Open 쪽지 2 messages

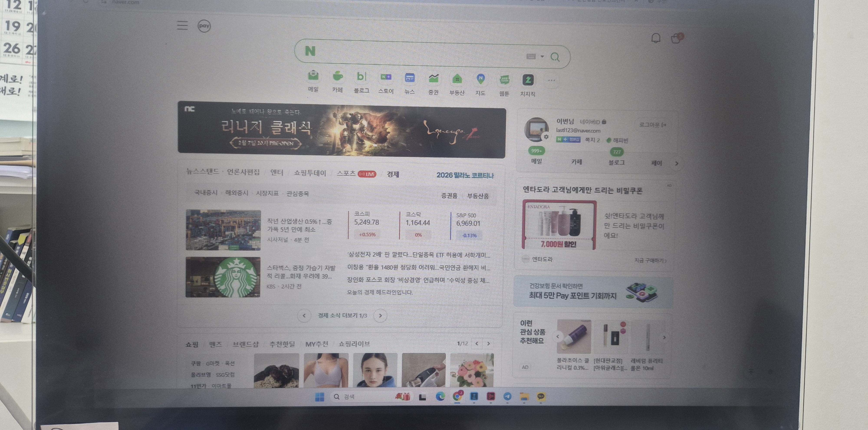(592, 140)
